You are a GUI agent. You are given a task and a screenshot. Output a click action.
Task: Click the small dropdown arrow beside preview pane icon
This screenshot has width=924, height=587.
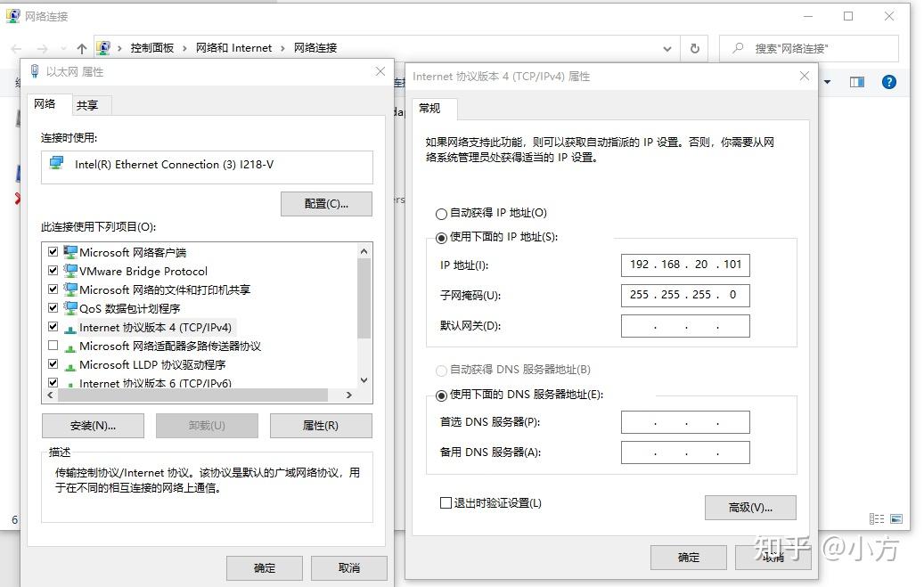pyautogui.click(x=826, y=82)
